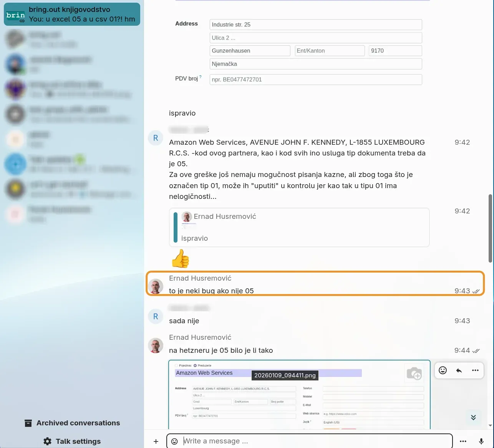Open Talk settings

(x=78, y=441)
